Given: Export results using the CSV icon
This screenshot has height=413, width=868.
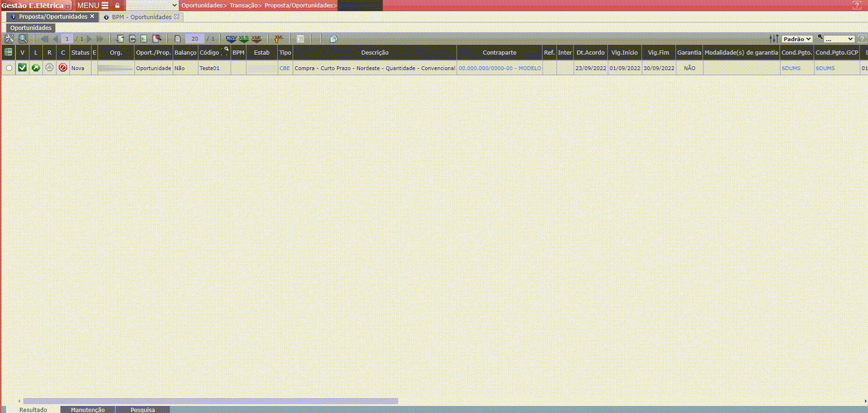Looking at the screenshot, I should point(231,39).
